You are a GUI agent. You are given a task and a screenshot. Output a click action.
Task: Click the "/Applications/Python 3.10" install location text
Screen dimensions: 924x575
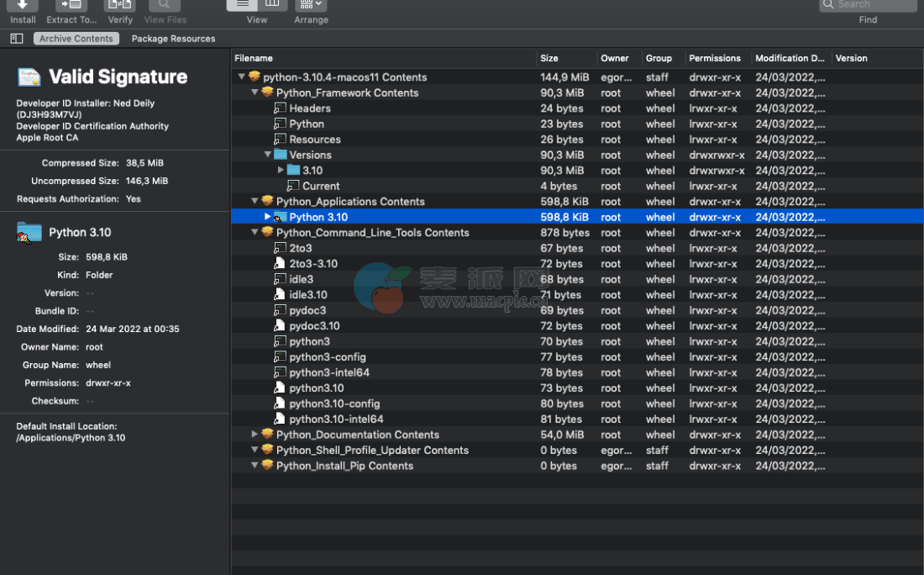71,438
